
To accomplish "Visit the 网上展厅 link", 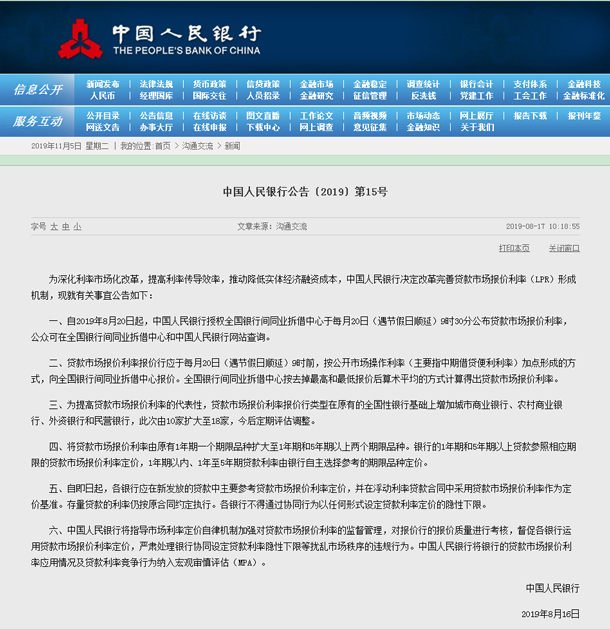I will point(476,116).
